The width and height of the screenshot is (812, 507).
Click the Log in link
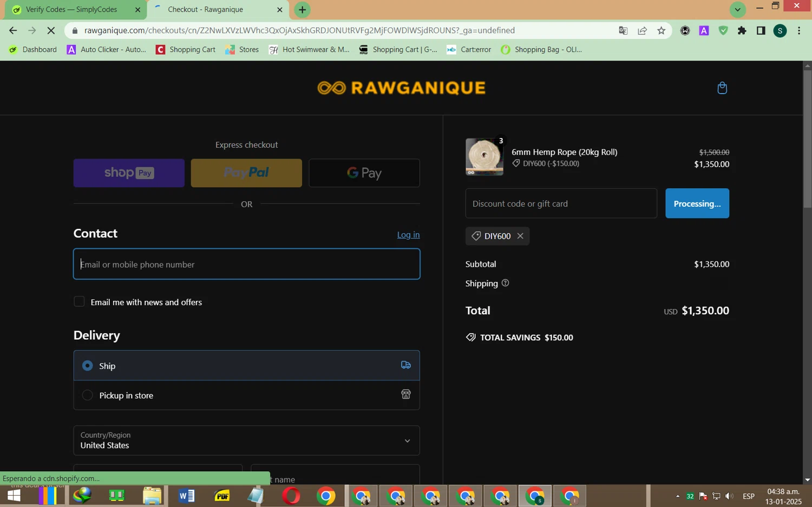(408, 235)
